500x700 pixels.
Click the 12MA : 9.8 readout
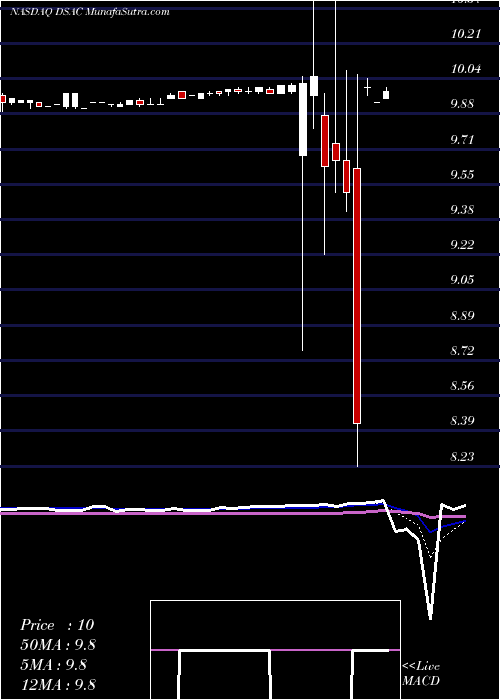[58, 685]
